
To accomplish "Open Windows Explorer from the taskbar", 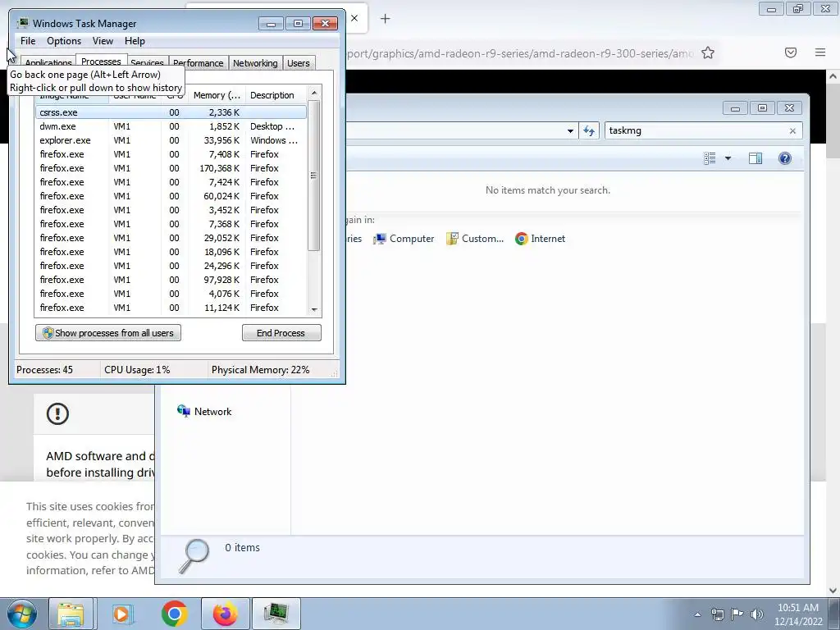I will point(71,614).
